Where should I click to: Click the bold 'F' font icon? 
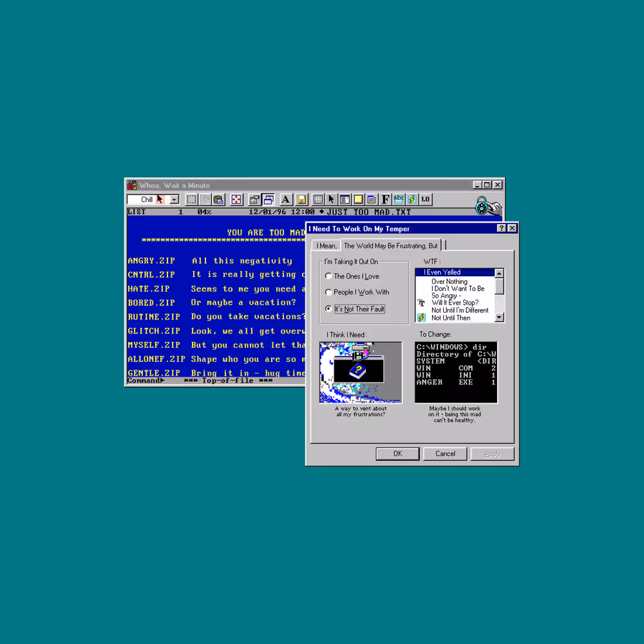tap(386, 200)
